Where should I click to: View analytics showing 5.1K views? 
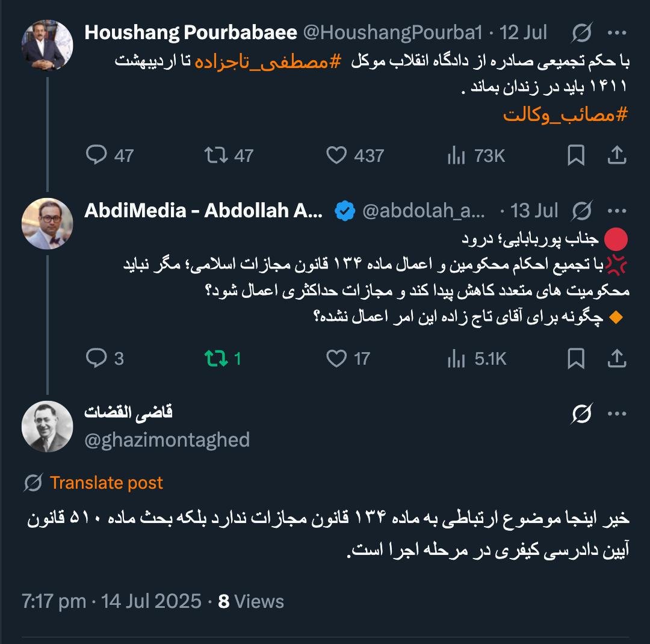point(457,359)
